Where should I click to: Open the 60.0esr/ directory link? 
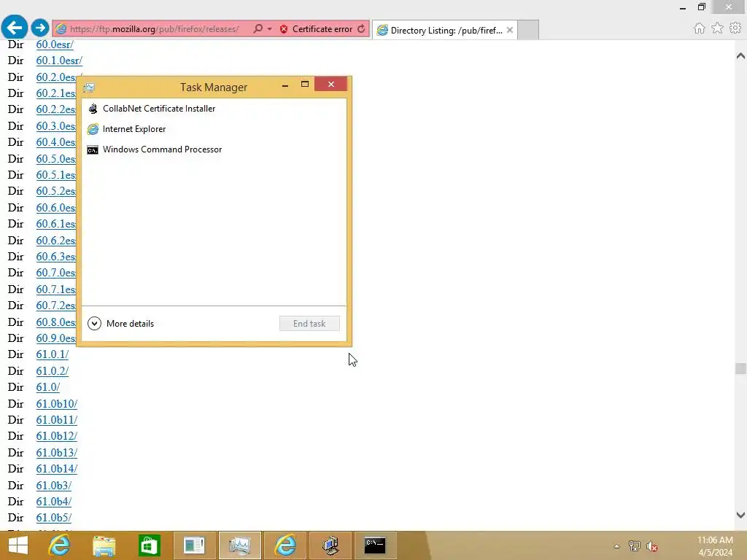coord(55,44)
